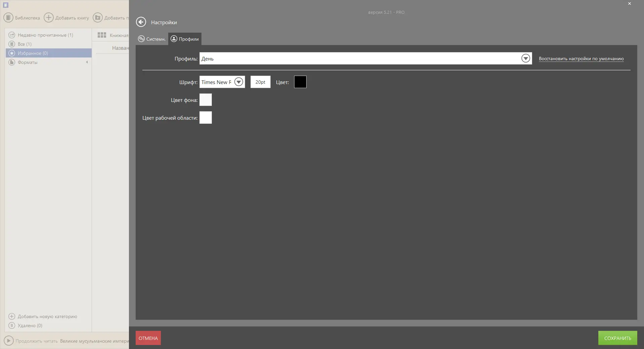644x349 pixels.
Task: Close the settings window with X
Action: [x=630, y=4]
